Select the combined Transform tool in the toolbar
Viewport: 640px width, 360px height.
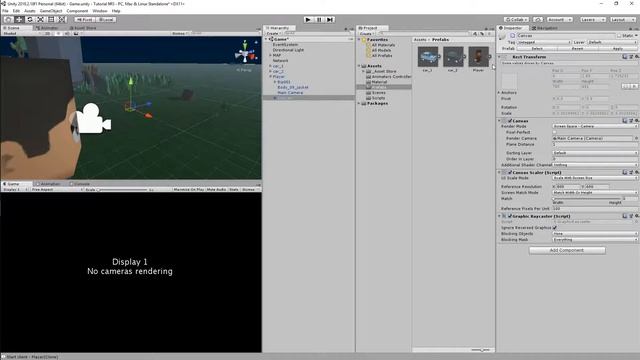click(x=61, y=19)
